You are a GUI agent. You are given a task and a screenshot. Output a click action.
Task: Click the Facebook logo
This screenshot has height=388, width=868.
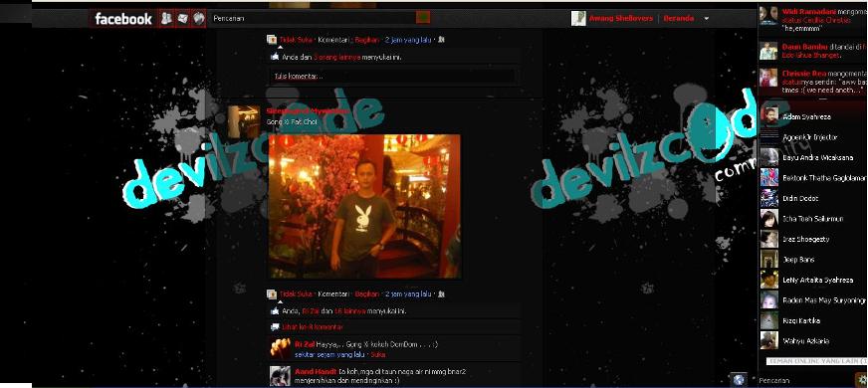(122, 19)
